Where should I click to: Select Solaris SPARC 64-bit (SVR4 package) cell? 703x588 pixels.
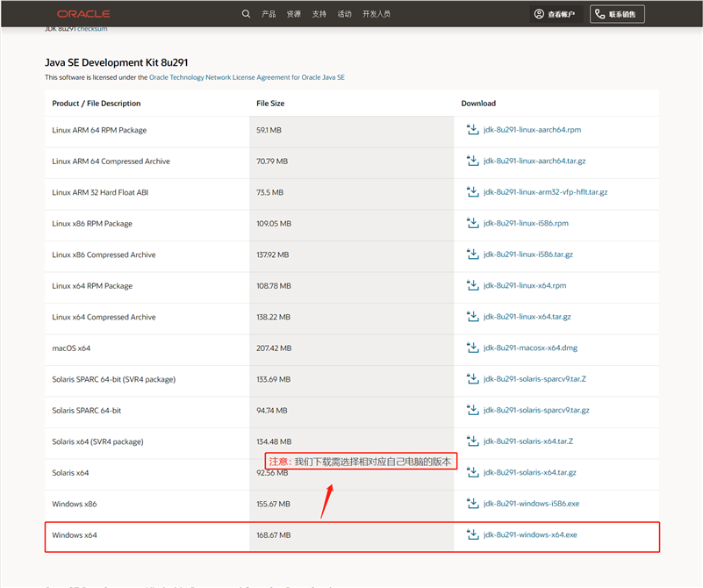[147, 379]
